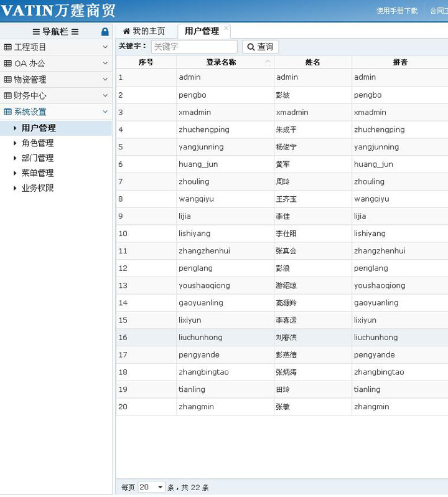Image resolution: width=448 pixels, height=497 pixels.
Task: Open 角色管理 in the sidebar
Action: tap(37, 143)
